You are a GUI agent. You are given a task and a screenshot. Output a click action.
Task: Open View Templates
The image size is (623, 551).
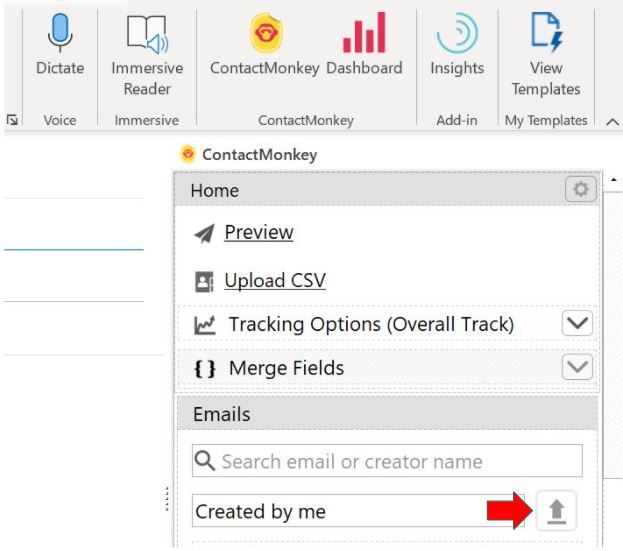click(x=546, y=55)
